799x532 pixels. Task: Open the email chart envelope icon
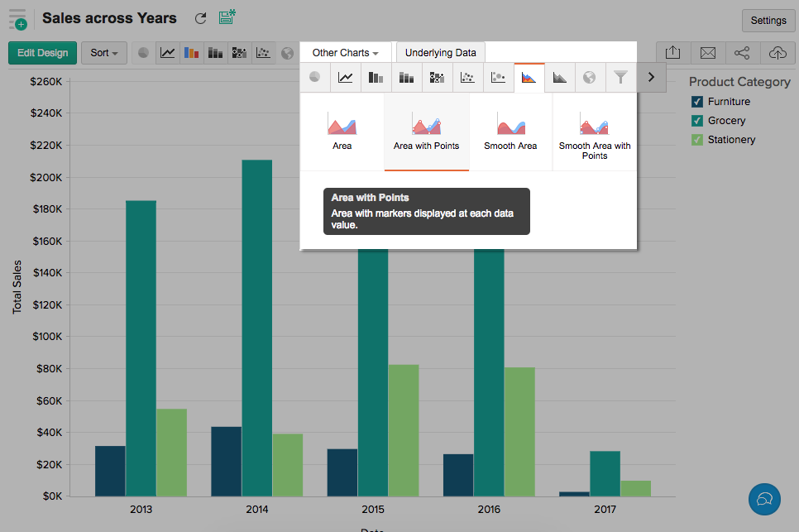point(707,53)
